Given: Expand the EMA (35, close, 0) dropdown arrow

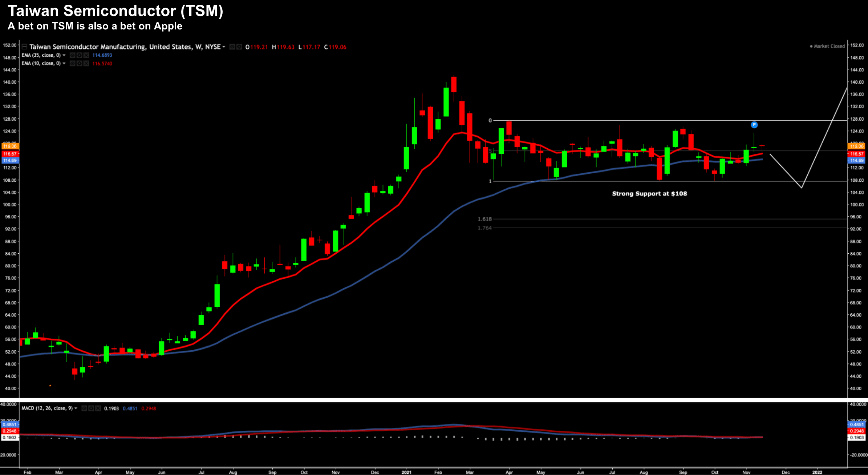Looking at the screenshot, I should point(64,55).
